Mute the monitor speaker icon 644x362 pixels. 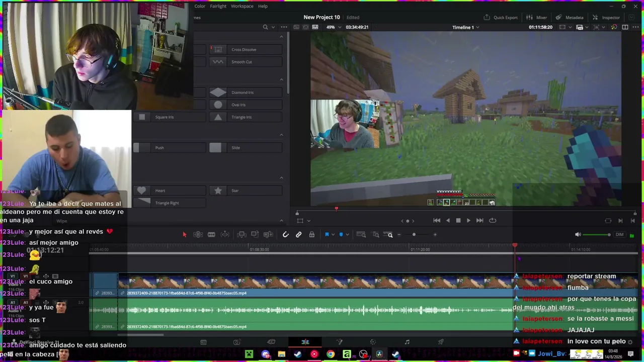point(578,234)
